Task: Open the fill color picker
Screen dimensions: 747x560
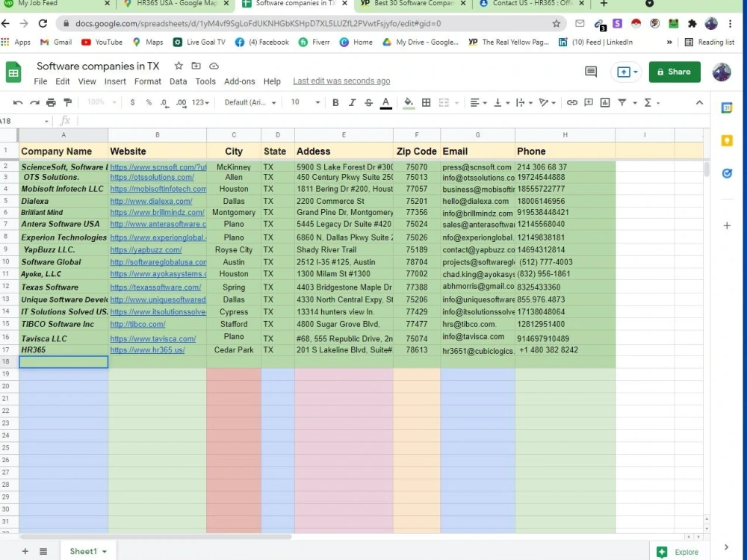Action: click(409, 103)
